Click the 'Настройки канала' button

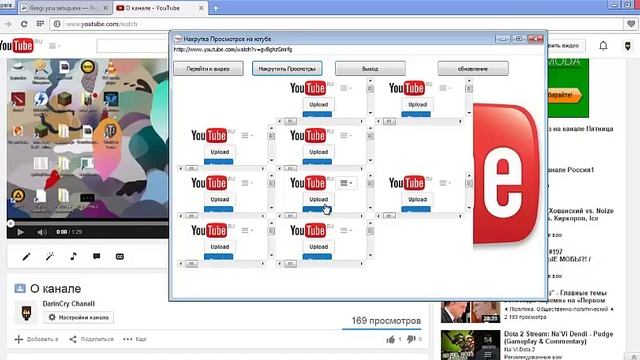78,317
